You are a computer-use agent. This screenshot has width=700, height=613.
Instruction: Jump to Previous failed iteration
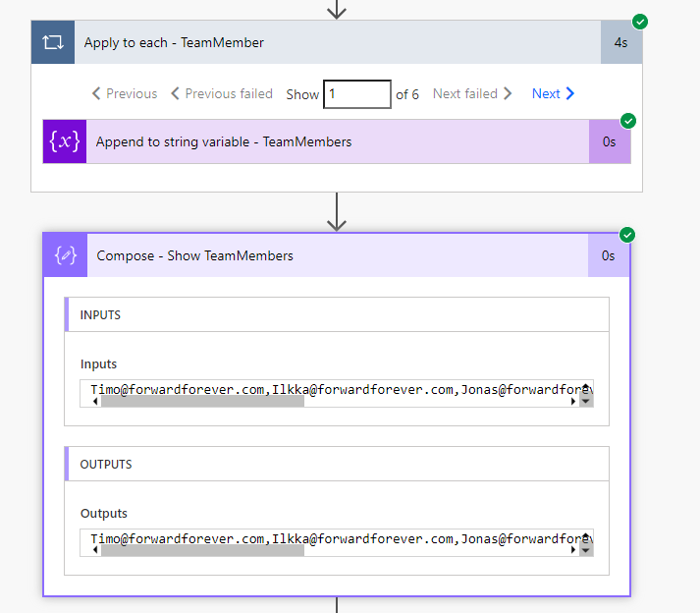point(222,94)
